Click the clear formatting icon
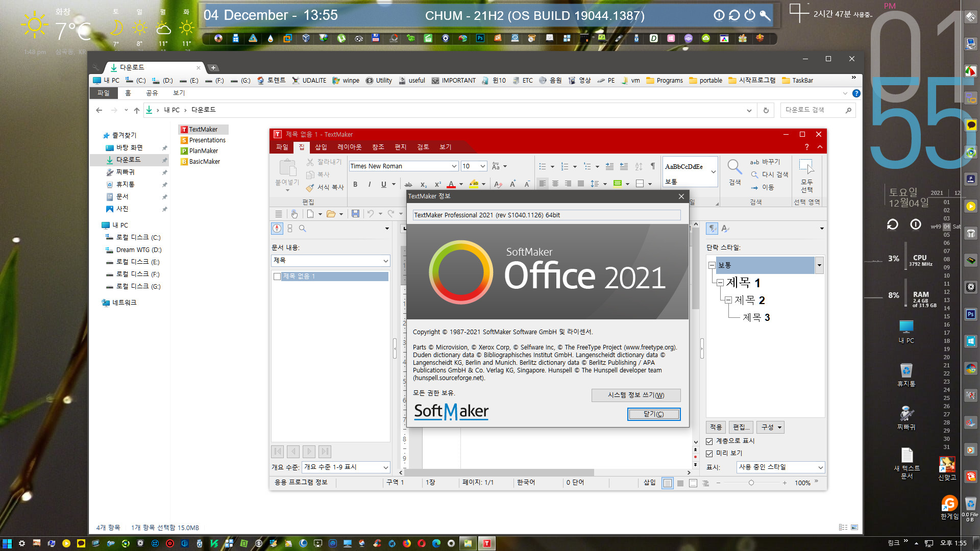980x551 pixels. [x=498, y=184]
